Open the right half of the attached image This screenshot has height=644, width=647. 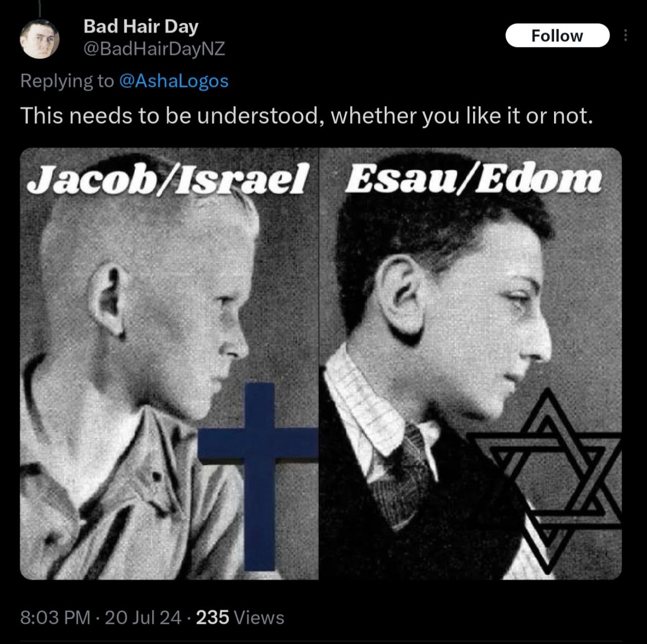[x=471, y=364]
